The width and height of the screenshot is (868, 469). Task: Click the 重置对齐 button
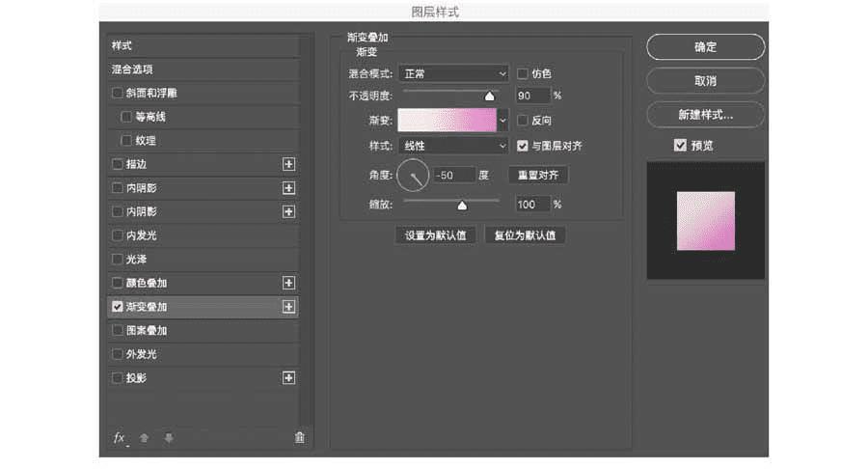538,175
